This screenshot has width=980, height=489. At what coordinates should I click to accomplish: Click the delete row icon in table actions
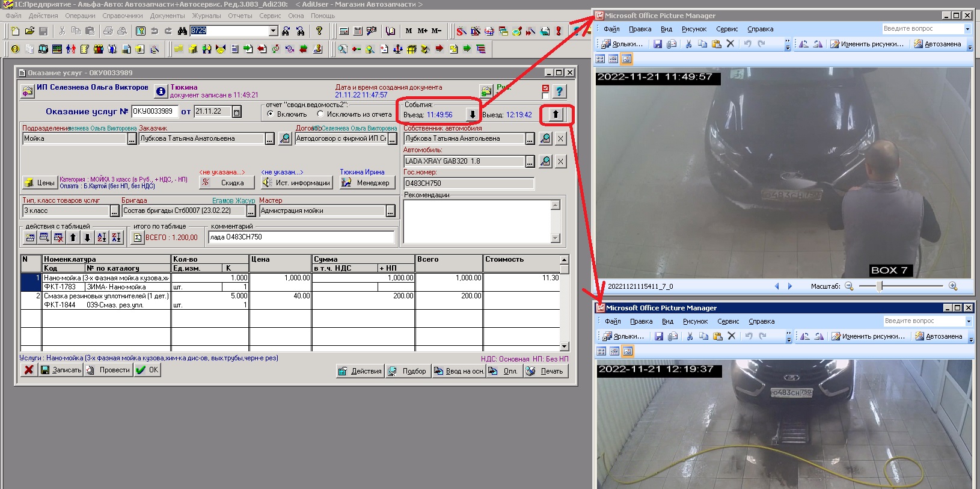tap(58, 238)
